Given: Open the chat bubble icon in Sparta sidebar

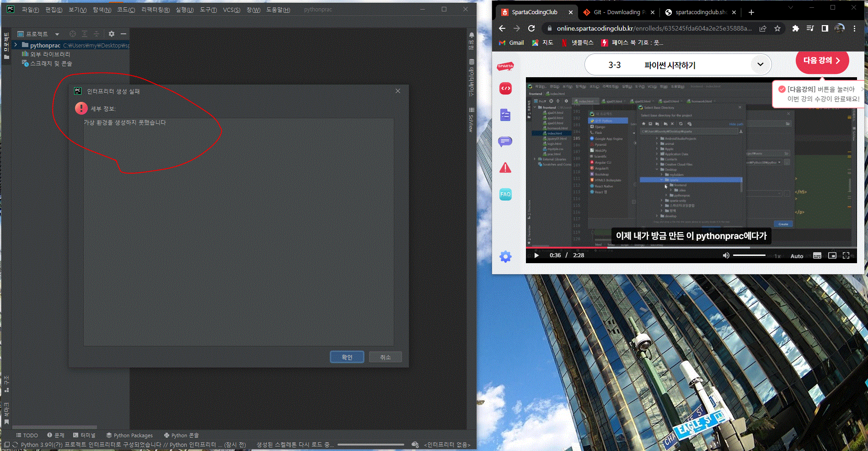Looking at the screenshot, I should pyautogui.click(x=505, y=142).
